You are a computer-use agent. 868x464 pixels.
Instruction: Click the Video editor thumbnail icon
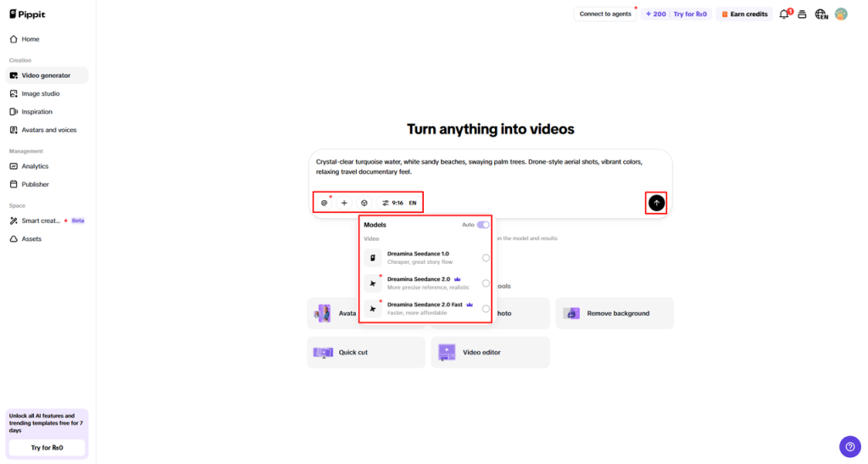tap(447, 352)
